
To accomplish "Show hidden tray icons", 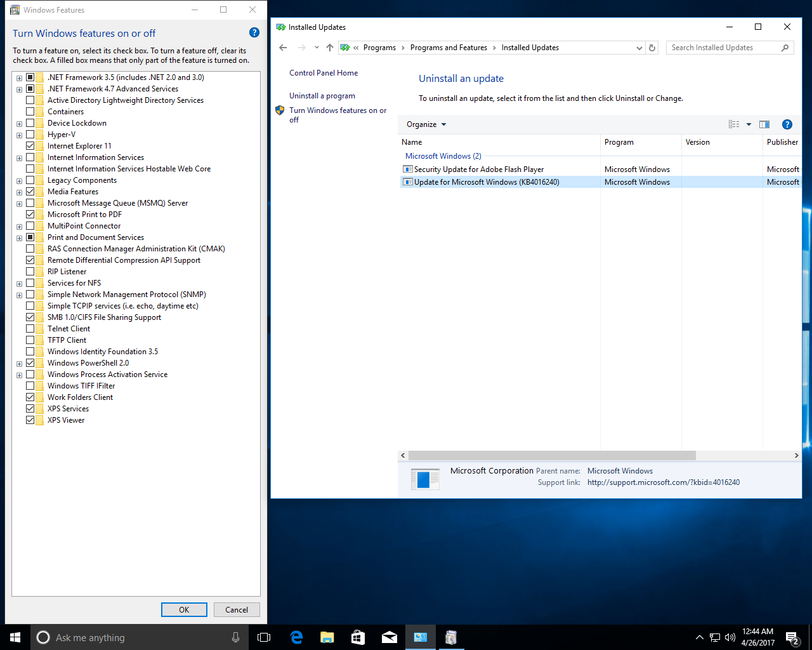I will (x=699, y=637).
